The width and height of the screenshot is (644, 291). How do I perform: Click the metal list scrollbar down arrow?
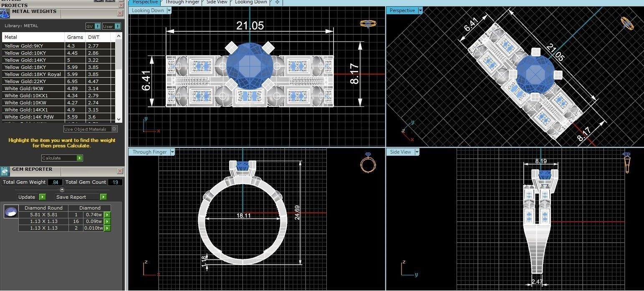(x=119, y=119)
